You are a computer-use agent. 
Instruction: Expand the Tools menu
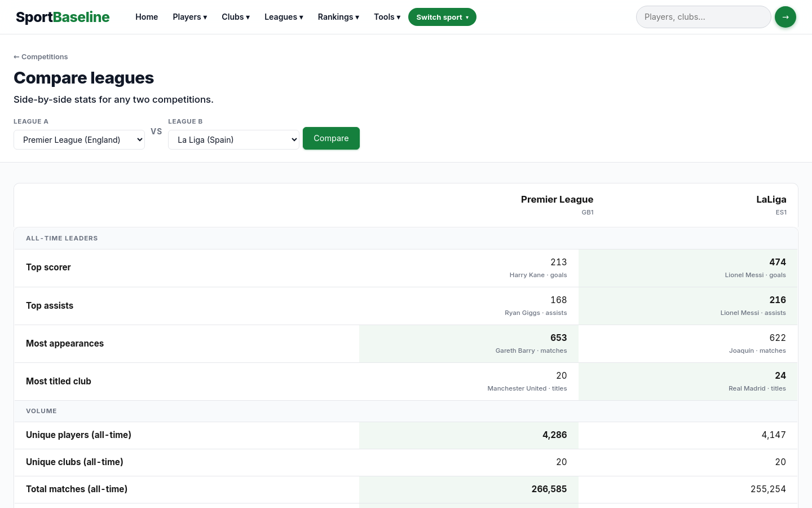(387, 17)
